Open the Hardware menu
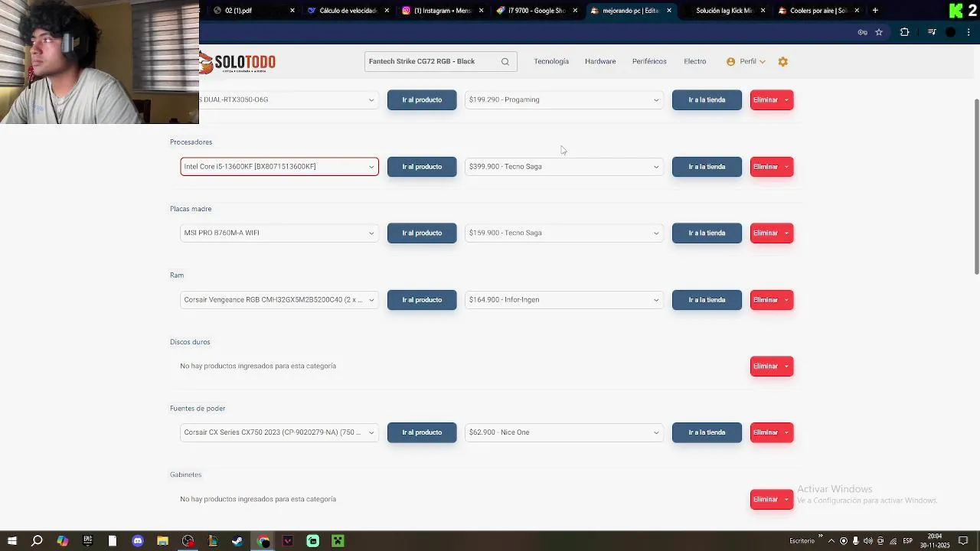This screenshot has height=551, width=980. pyautogui.click(x=600, y=62)
